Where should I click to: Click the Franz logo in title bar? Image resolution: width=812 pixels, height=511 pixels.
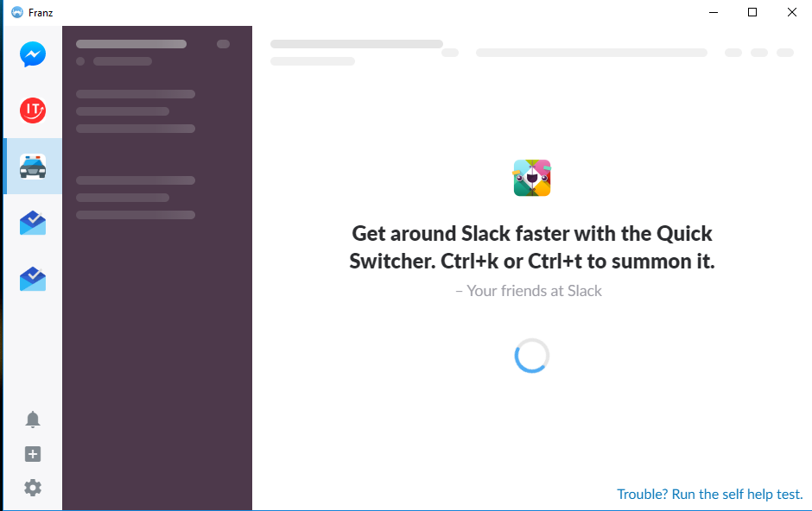click(17, 12)
